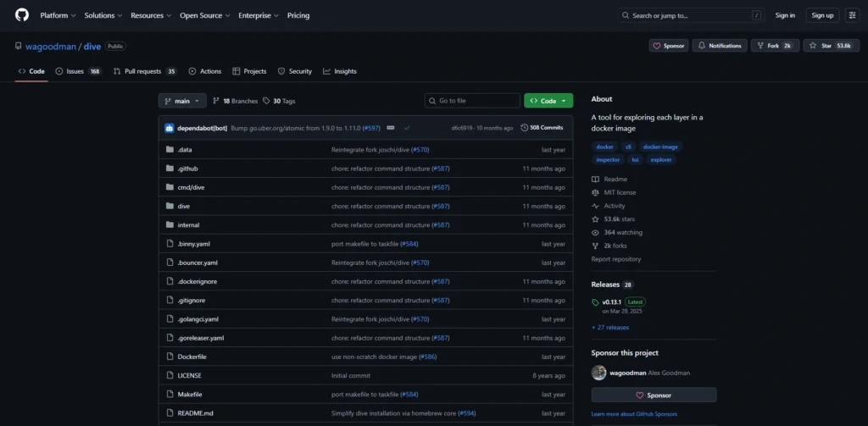Click the search magnifier icon in header
This screenshot has width=868, height=426.
coord(625,15)
